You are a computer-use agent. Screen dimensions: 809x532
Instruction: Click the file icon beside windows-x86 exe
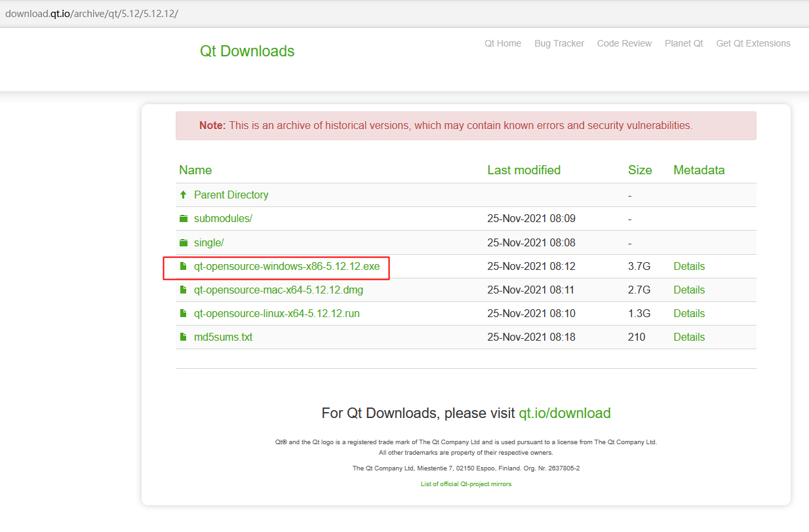pos(184,266)
